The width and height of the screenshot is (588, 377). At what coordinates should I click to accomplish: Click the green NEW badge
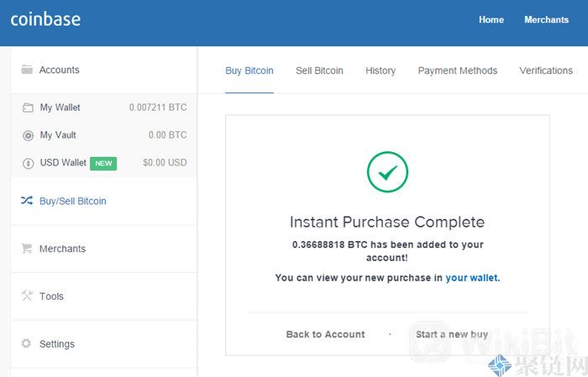pyautogui.click(x=103, y=163)
